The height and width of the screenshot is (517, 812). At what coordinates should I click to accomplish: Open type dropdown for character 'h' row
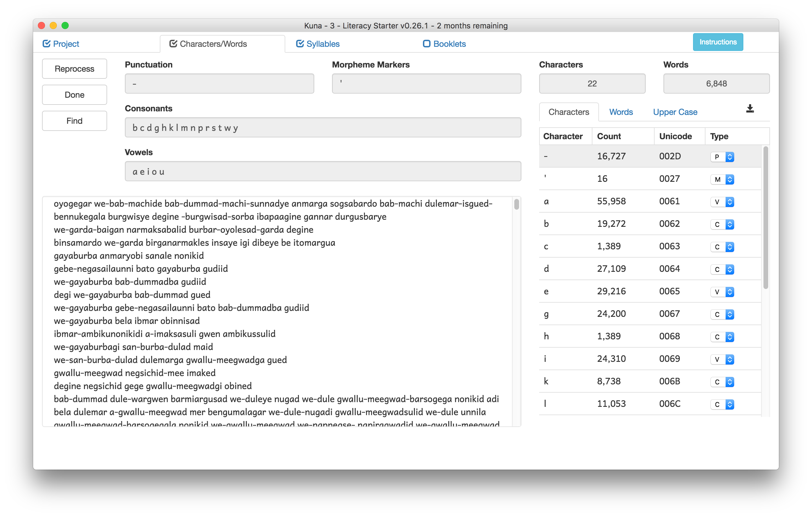point(722,337)
